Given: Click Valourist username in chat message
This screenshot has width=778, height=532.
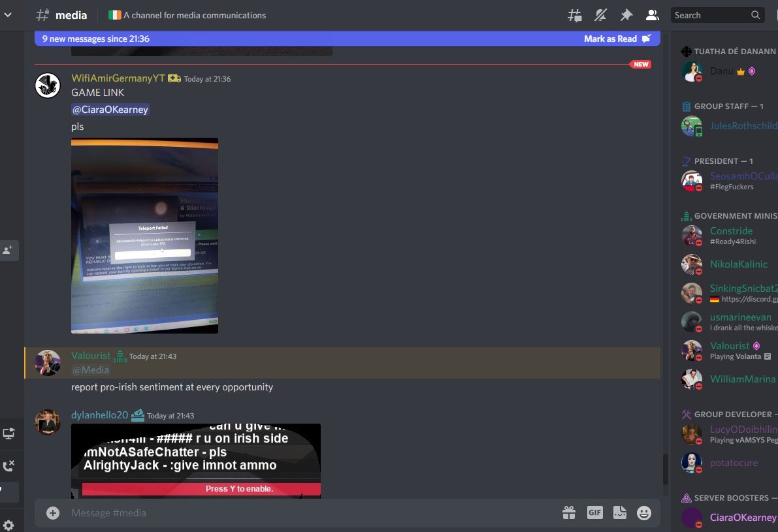Looking at the screenshot, I should click(91, 356).
